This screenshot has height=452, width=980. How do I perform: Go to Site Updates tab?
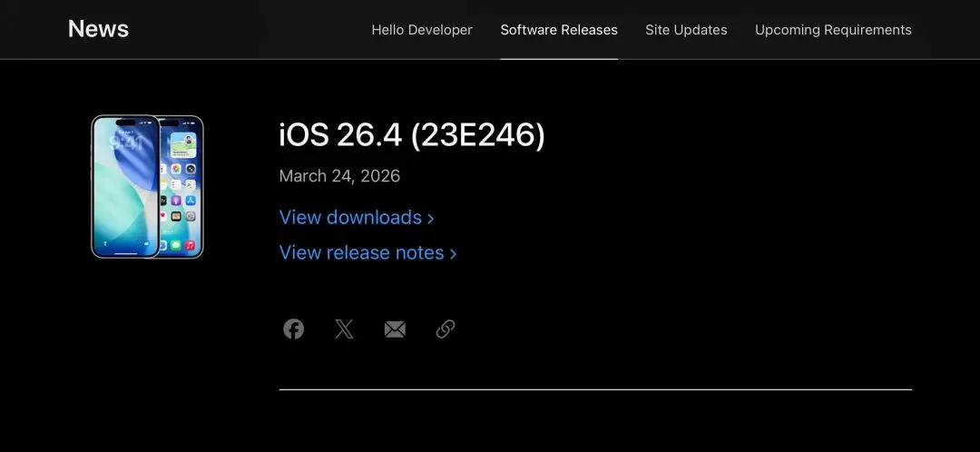686,30
